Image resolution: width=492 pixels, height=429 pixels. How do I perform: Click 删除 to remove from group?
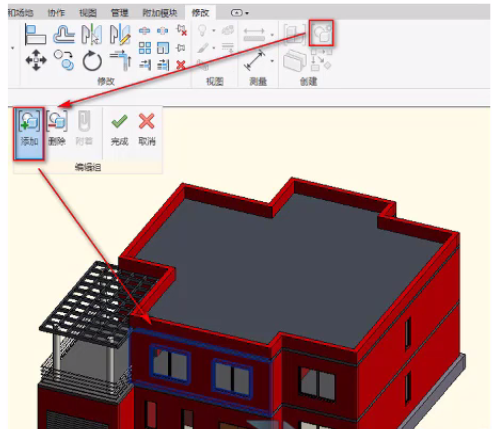coord(57,128)
